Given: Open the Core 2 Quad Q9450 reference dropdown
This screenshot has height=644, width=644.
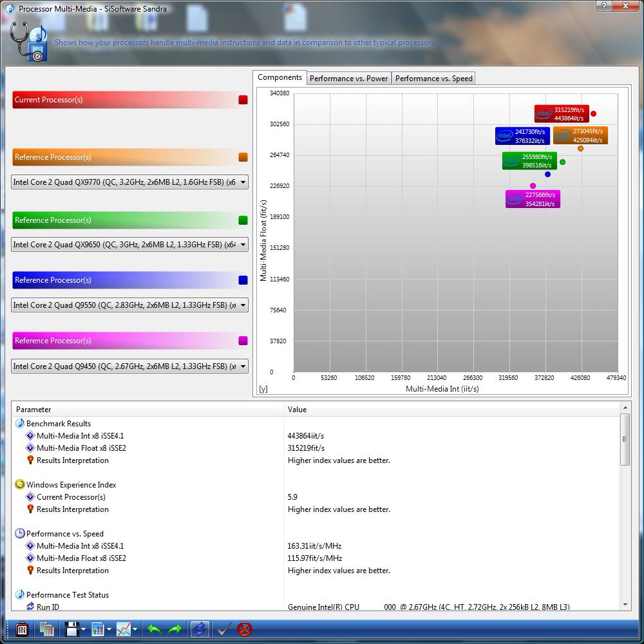Looking at the screenshot, I should (x=130, y=366).
